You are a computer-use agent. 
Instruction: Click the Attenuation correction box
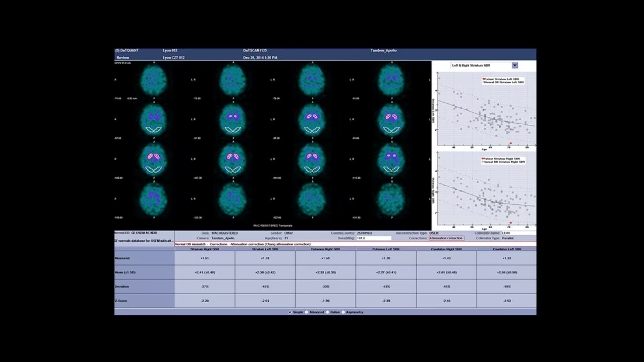pos(446,238)
